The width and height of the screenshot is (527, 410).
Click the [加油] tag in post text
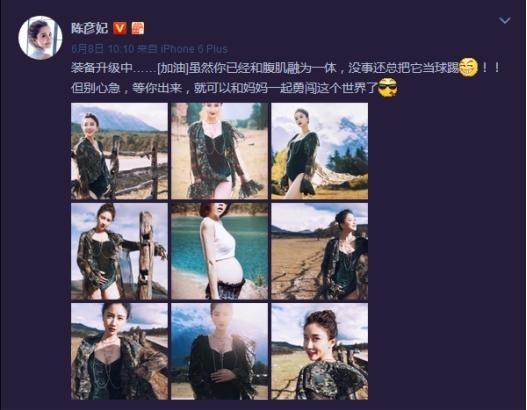[172, 68]
